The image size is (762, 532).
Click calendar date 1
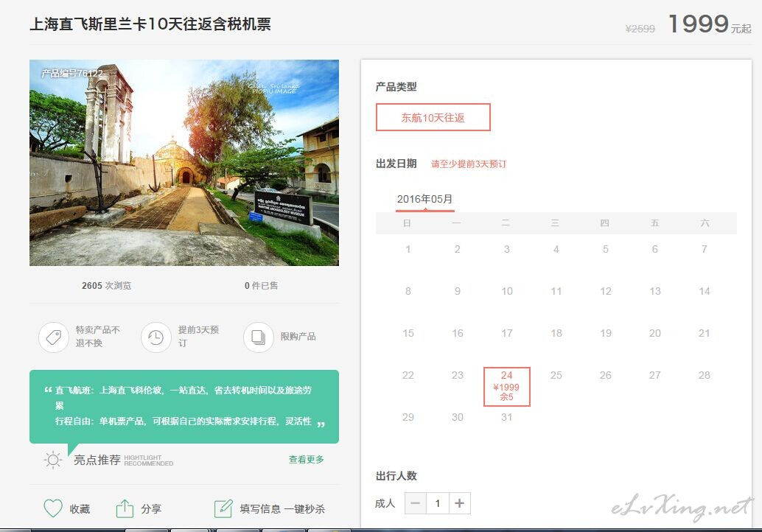(408, 249)
